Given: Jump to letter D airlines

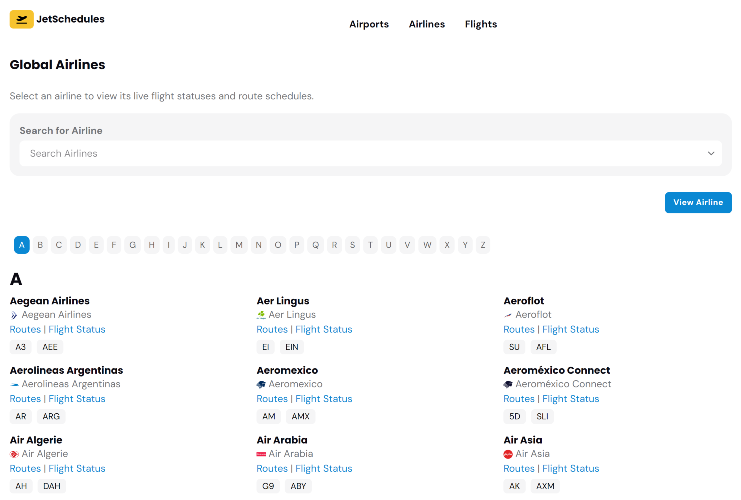Looking at the screenshot, I should pos(78,245).
